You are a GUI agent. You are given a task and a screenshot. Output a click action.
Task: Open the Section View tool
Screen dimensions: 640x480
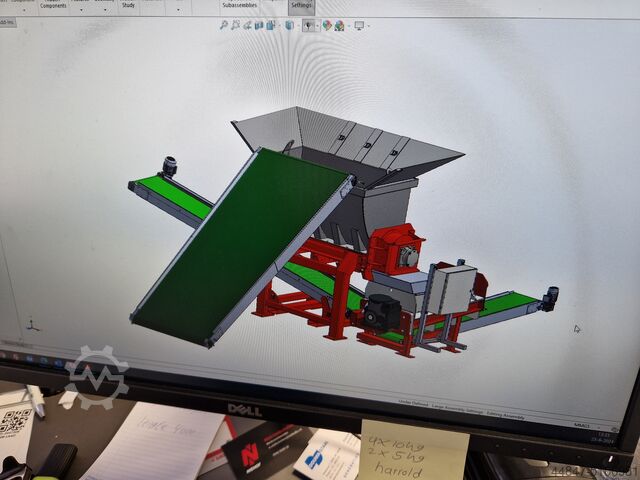257,24
